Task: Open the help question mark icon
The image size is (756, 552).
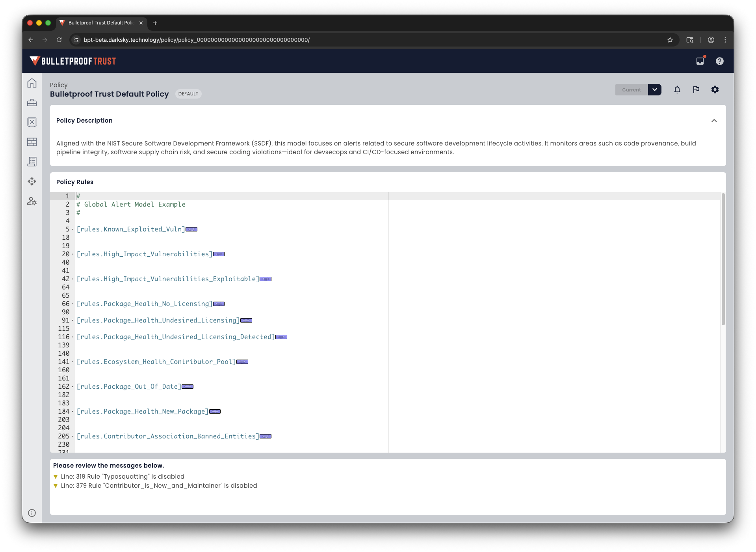Action: tap(720, 61)
